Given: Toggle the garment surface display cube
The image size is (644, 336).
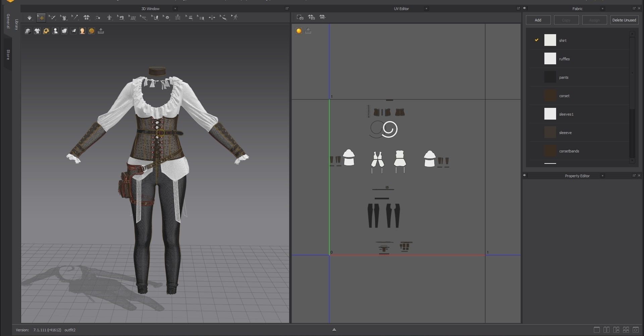Looking at the screenshot, I should pyautogui.click(x=28, y=31).
